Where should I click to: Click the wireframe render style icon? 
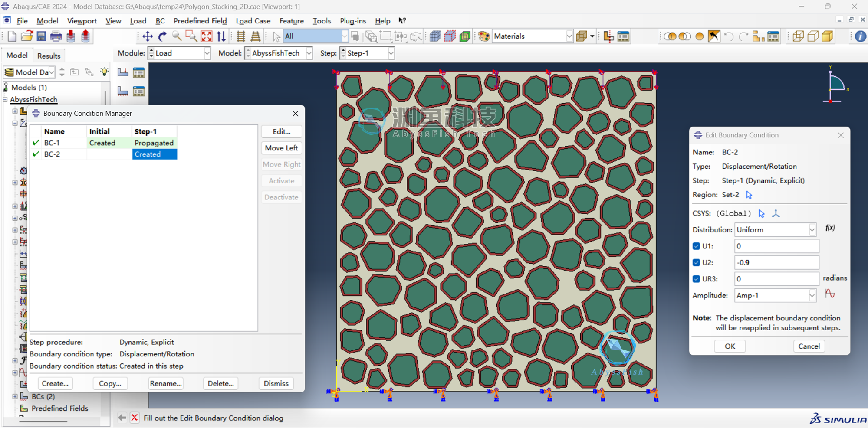click(798, 36)
